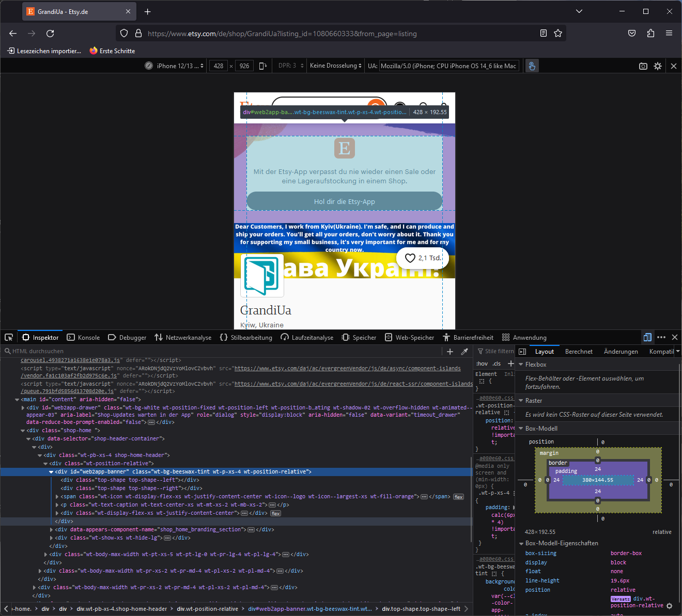Toggle touch simulation button

[x=532, y=66]
